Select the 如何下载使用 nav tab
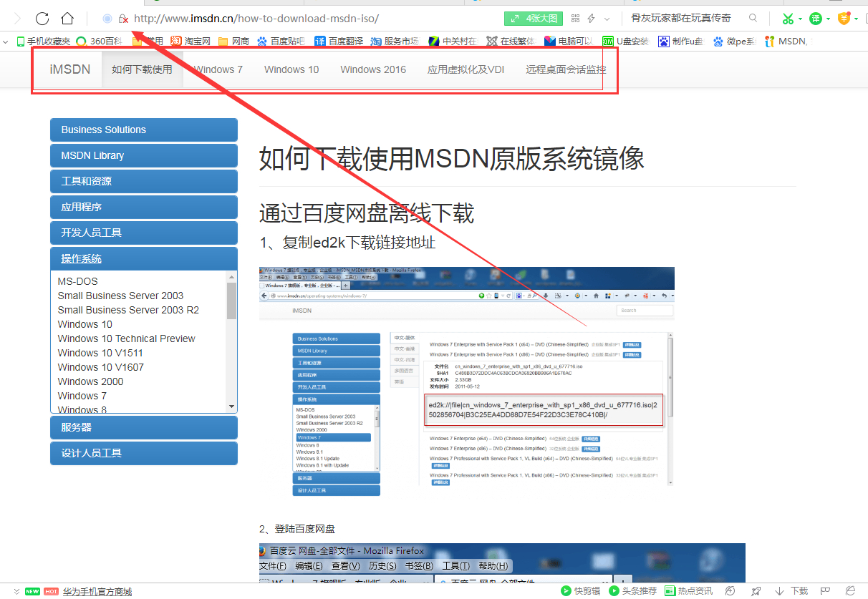 (x=142, y=69)
